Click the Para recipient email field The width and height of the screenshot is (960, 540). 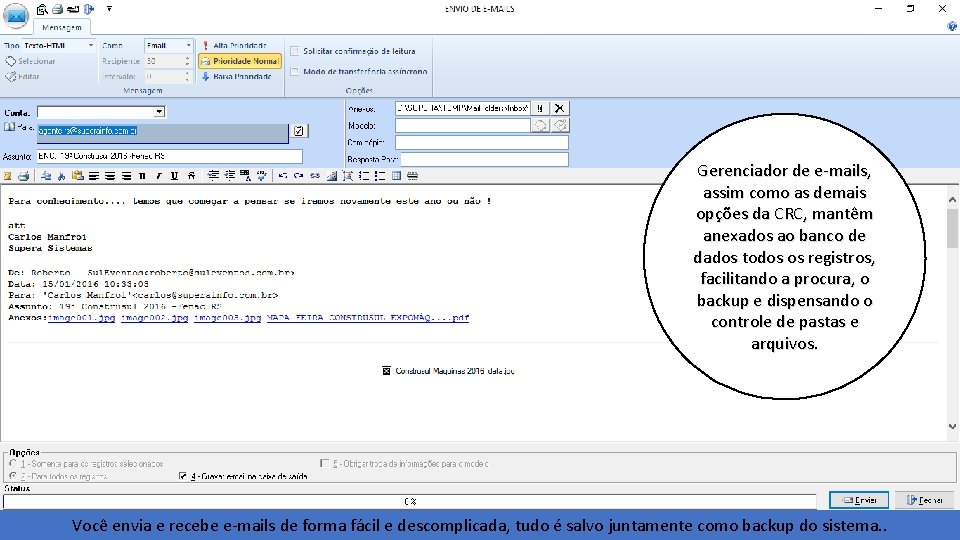pos(162,133)
